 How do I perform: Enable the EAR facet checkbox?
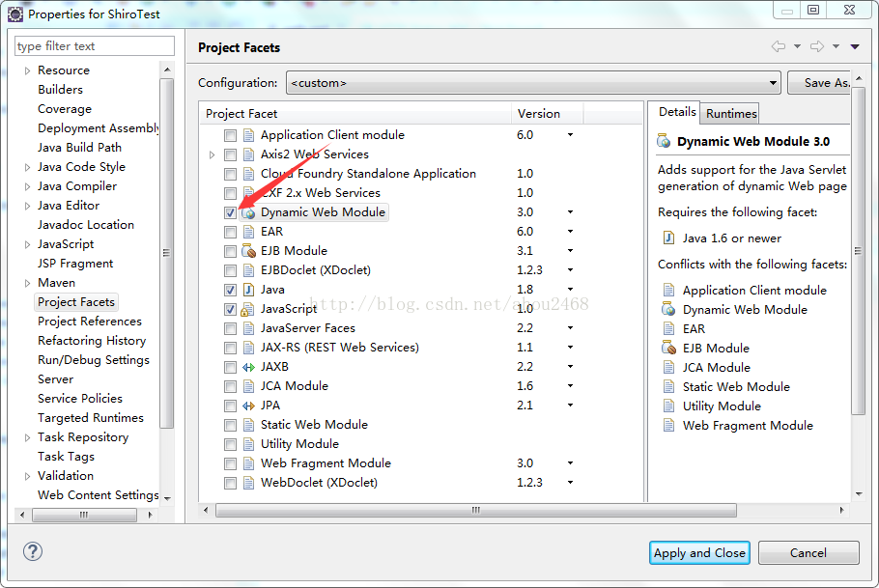point(229,231)
